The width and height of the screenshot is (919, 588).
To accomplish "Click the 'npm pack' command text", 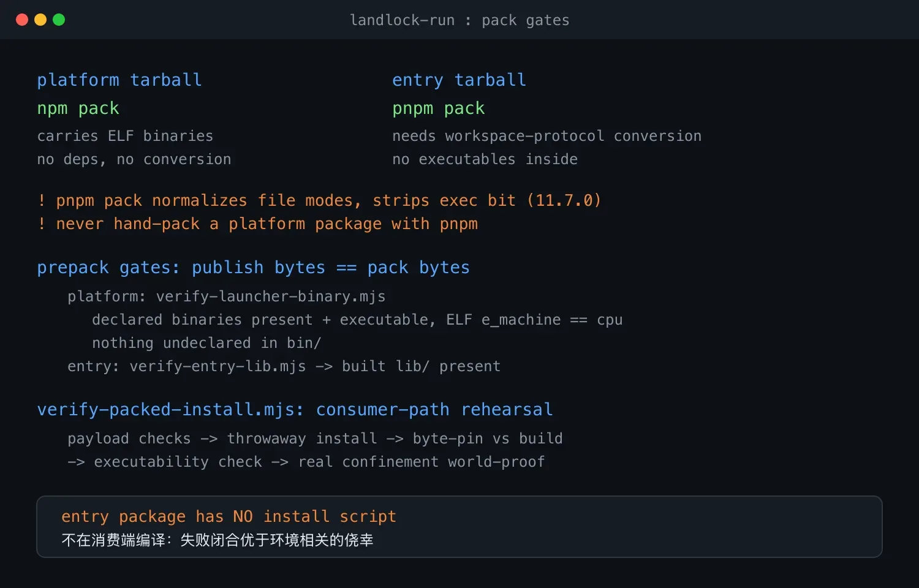I will pyautogui.click(x=78, y=108).
